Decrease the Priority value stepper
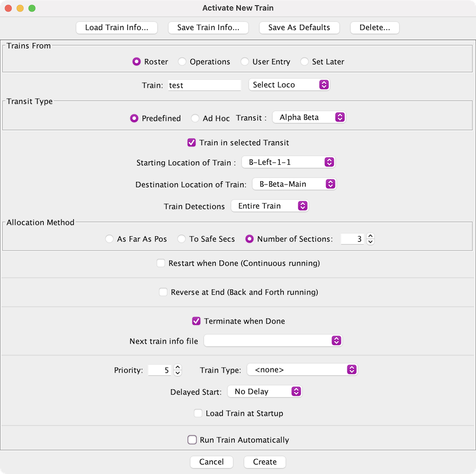 click(x=178, y=373)
